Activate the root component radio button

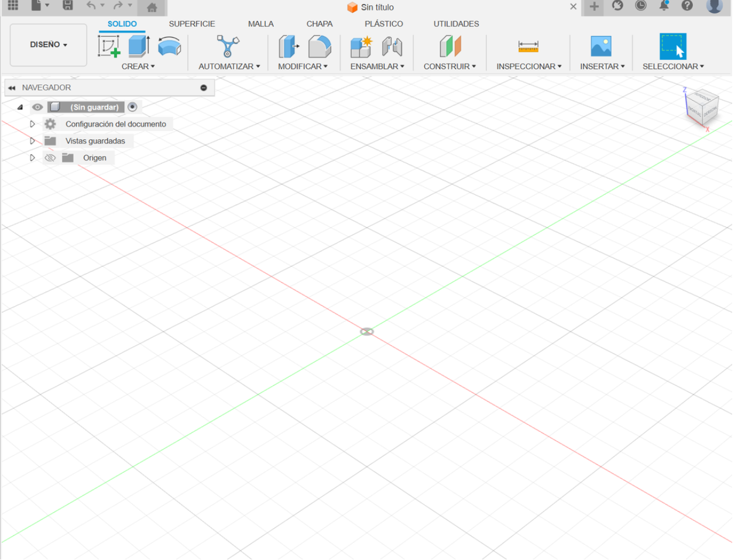coord(132,107)
